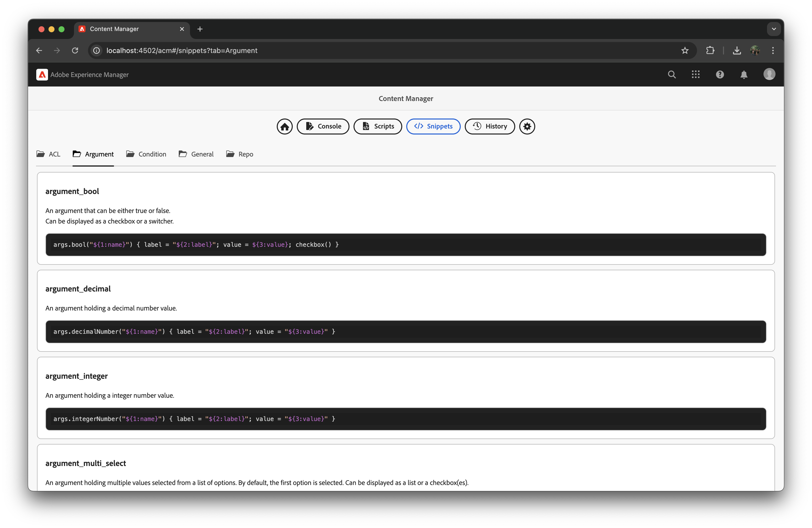Click the Adobe Experience Manager logo
The image size is (812, 528).
click(x=42, y=75)
